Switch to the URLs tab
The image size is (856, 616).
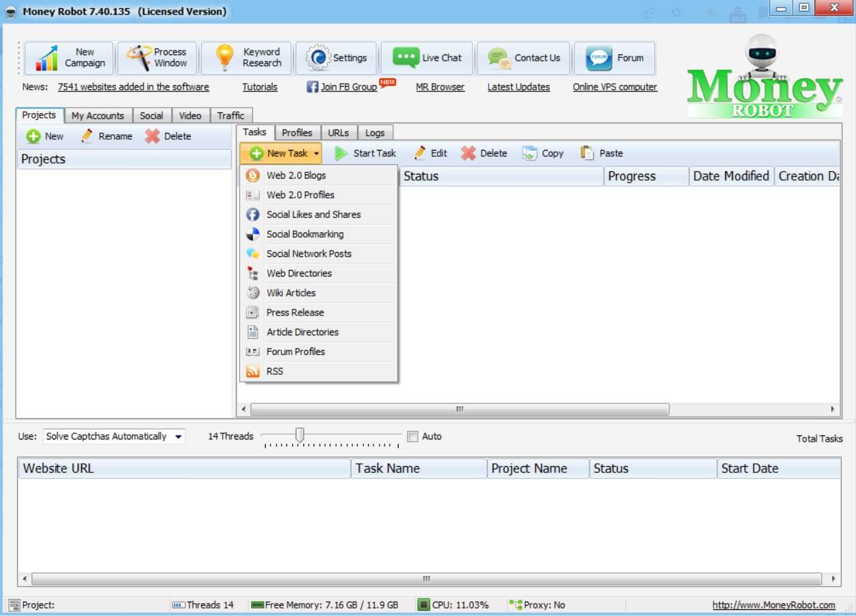click(x=338, y=133)
